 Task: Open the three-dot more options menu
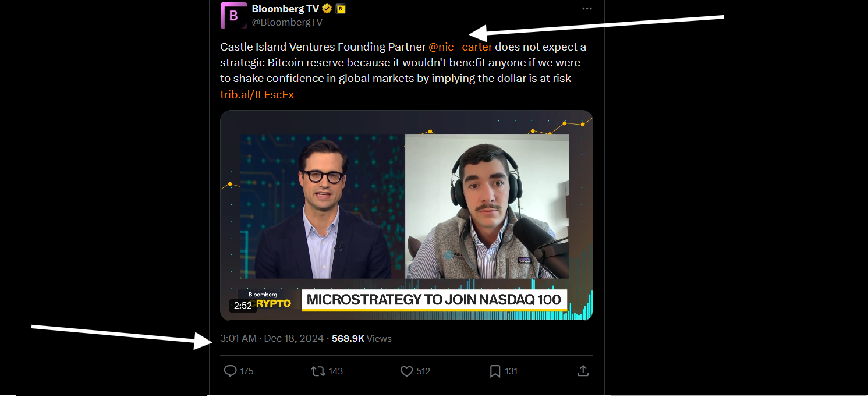pos(587,9)
